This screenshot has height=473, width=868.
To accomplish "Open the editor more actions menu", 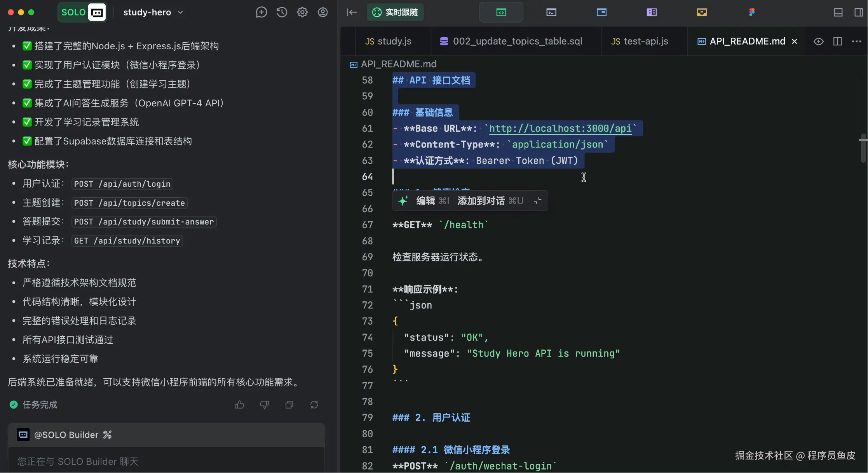I will click(x=856, y=42).
